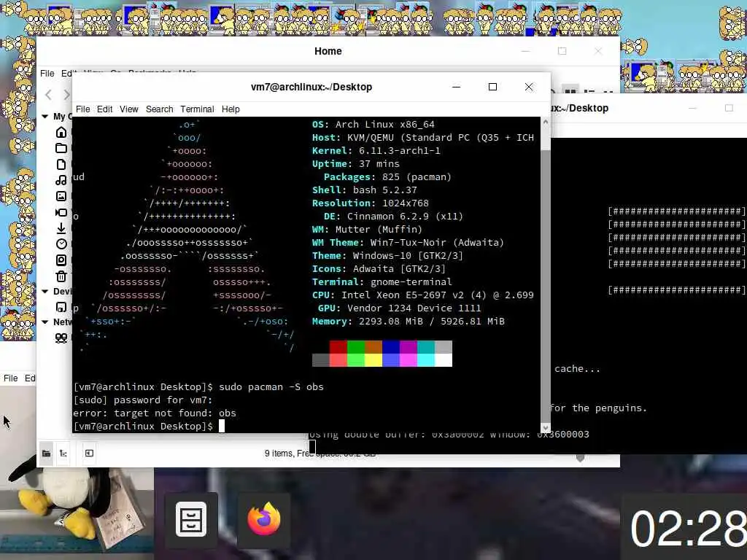This screenshot has height=560, width=747.
Task: Click '[sudo] password for vm7:' line
Action: point(143,400)
